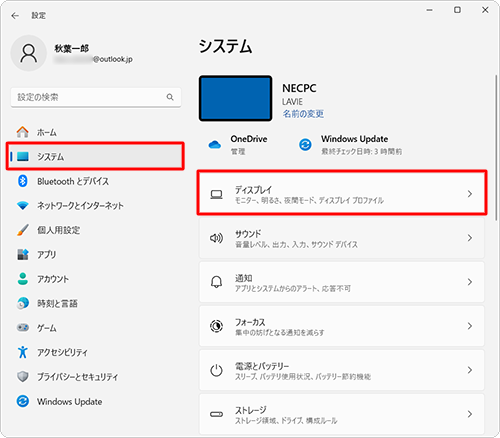Go to アプリ category
Image resolution: width=500 pixels, height=438 pixels.
(x=95, y=254)
